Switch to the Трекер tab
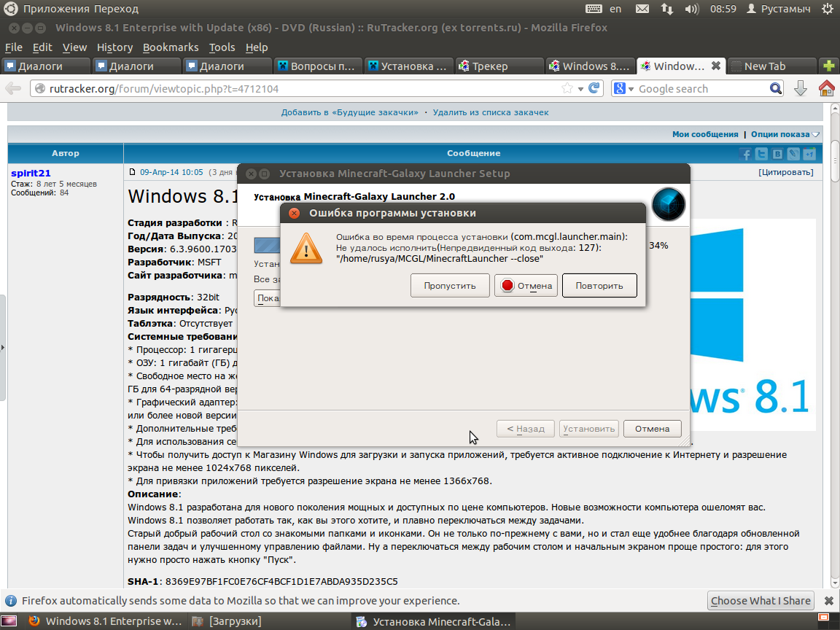 click(x=499, y=66)
